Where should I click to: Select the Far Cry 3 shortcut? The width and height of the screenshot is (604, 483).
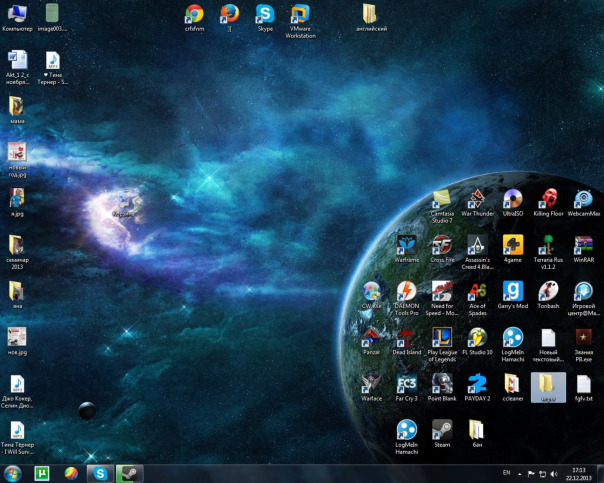click(406, 384)
